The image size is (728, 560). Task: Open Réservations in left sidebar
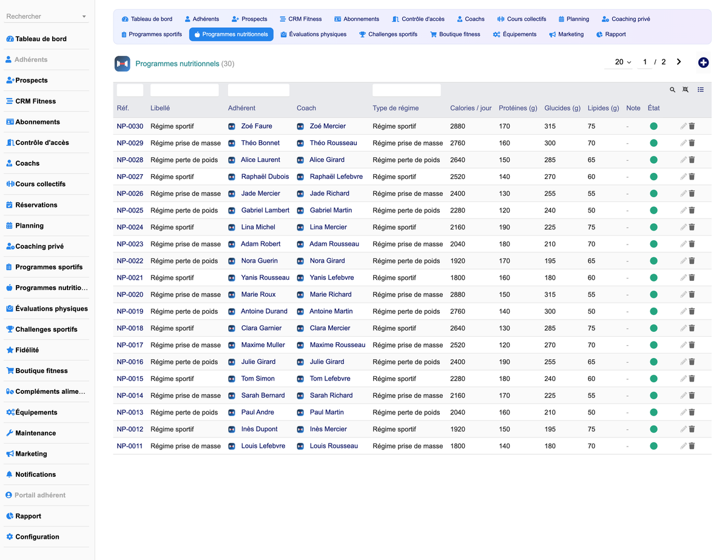46,205
